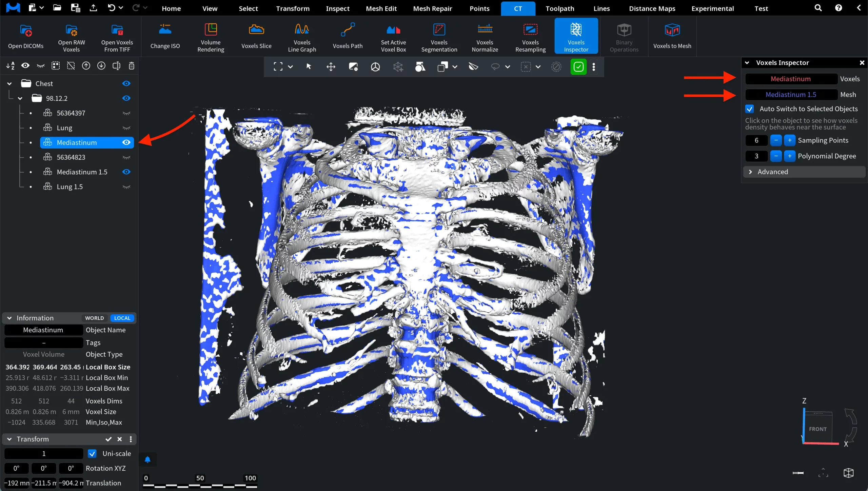Click the notification bell icon
The width and height of the screenshot is (868, 491).
[x=147, y=459]
